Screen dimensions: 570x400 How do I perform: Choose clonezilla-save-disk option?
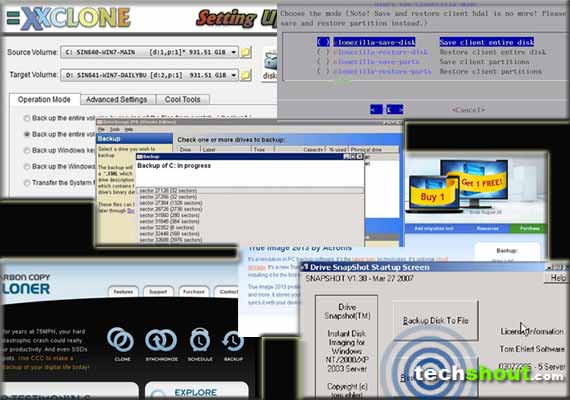pos(374,42)
